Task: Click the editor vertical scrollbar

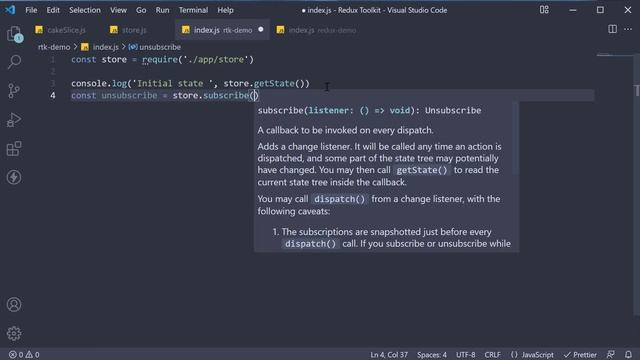Action: click(x=637, y=184)
